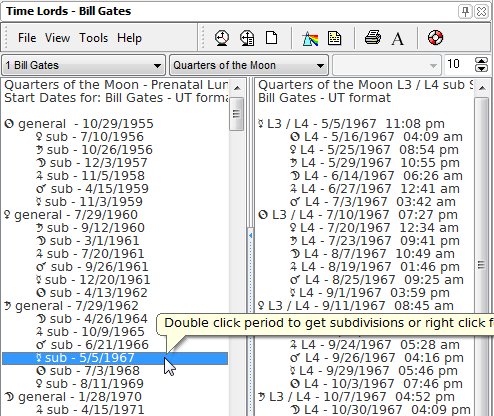Open the empty disabled dropdown

[387, 65]
